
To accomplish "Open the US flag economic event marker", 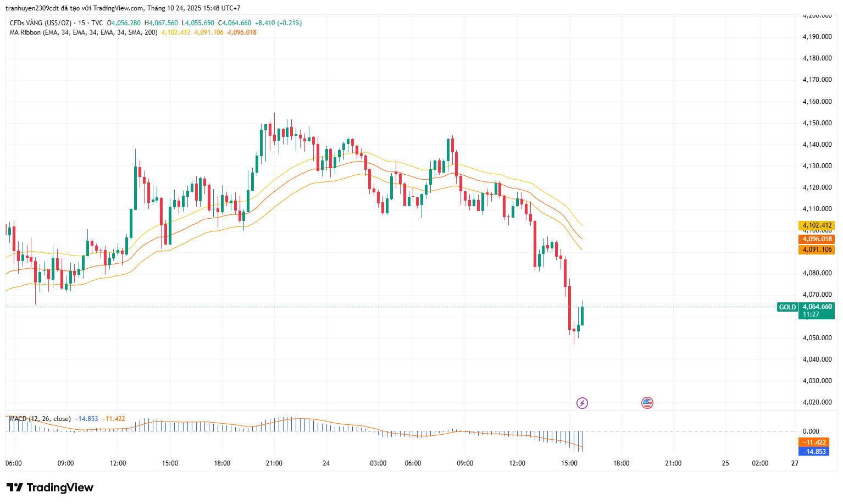I will click(x=647, y=403).
